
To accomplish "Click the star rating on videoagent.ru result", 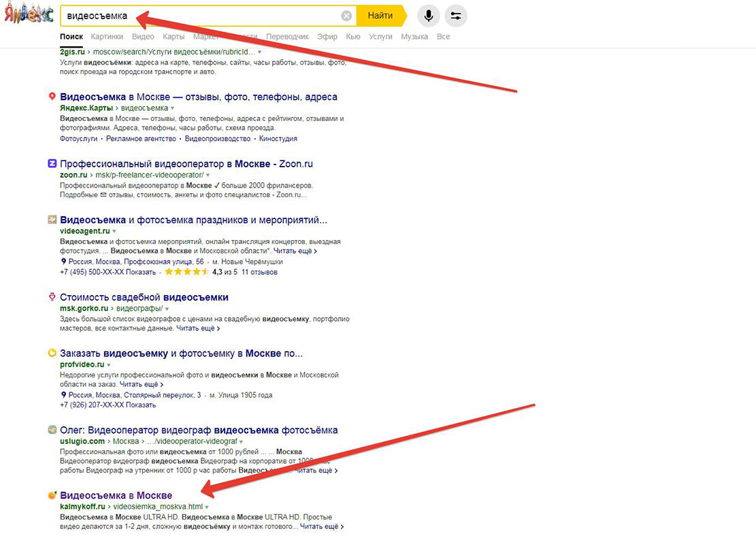I will tap(186, 272).
